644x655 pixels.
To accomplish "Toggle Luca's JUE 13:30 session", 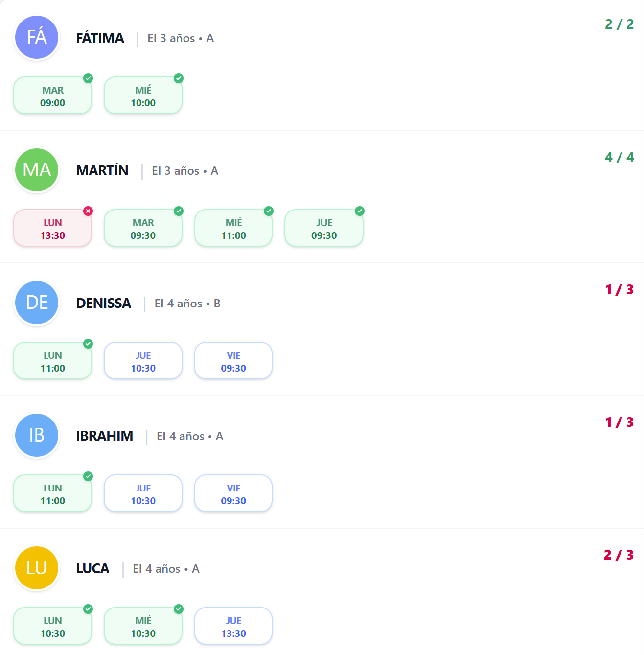I will pyautogui.click(x=233, y=626).
